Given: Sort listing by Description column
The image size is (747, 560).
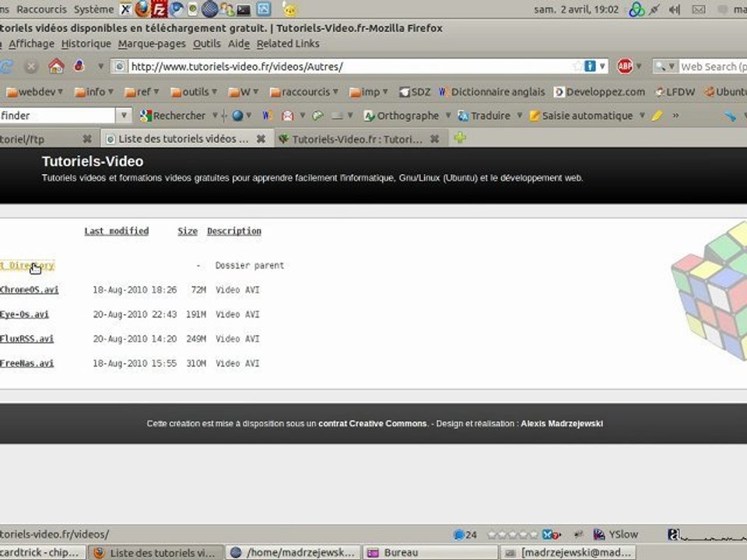Looking at the screenshot, I should [x=234, y=231].
